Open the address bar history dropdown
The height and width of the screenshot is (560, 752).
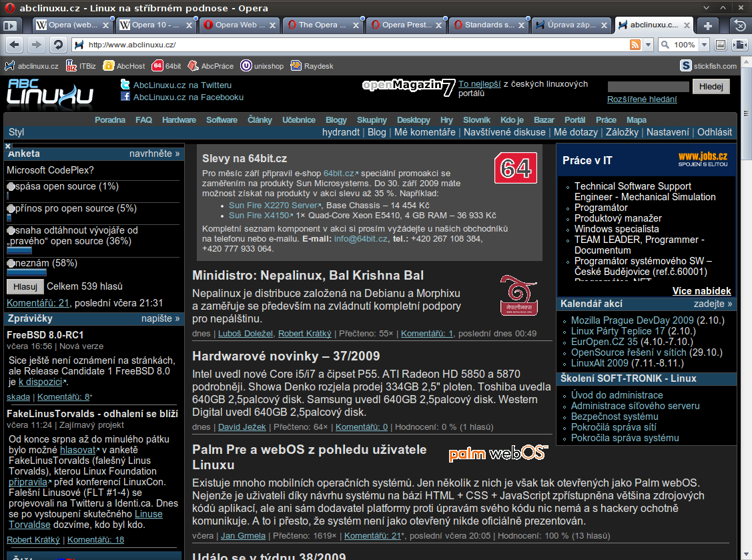pyautogui.click(x=649, y=45)
